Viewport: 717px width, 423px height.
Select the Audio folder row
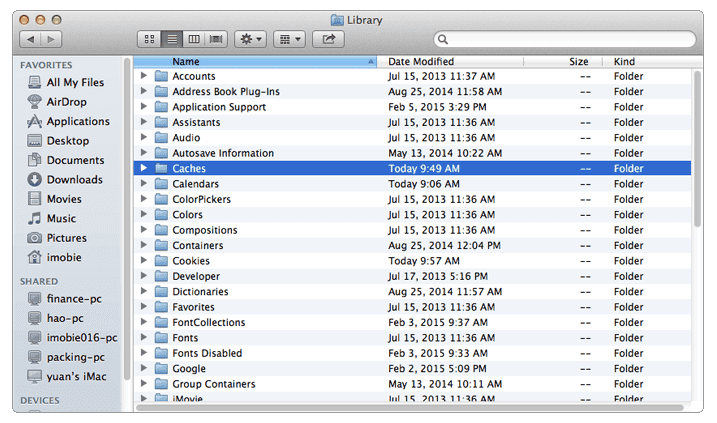click(x=412, y=138)
